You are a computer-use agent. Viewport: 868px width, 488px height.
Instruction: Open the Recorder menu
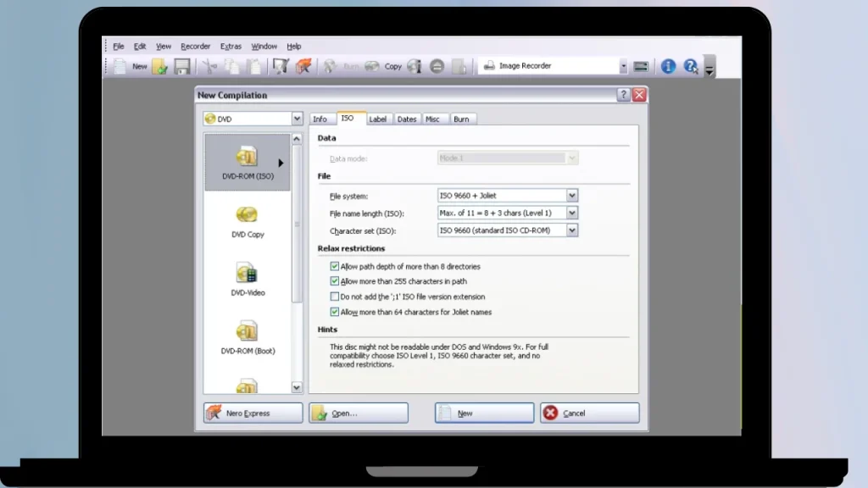coord(196,47)
